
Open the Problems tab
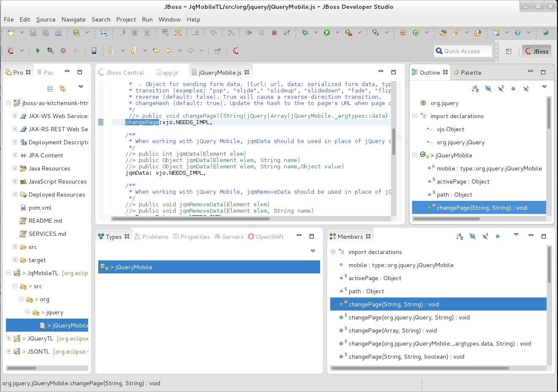coord(151,237)
